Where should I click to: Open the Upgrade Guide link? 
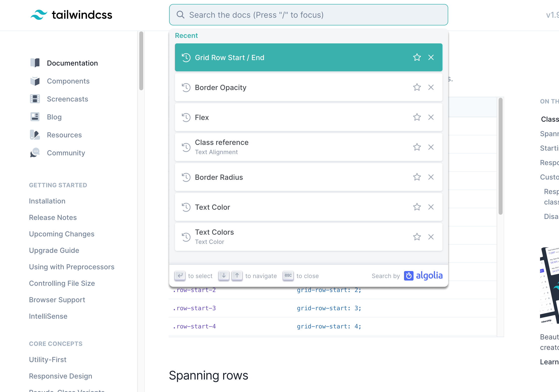click(54, 250)
